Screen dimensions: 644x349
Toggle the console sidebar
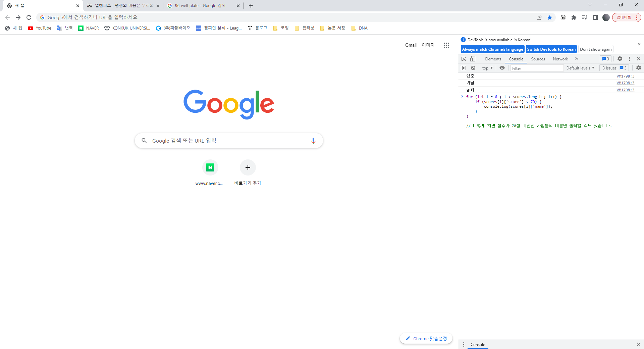[x=464, y=68]
